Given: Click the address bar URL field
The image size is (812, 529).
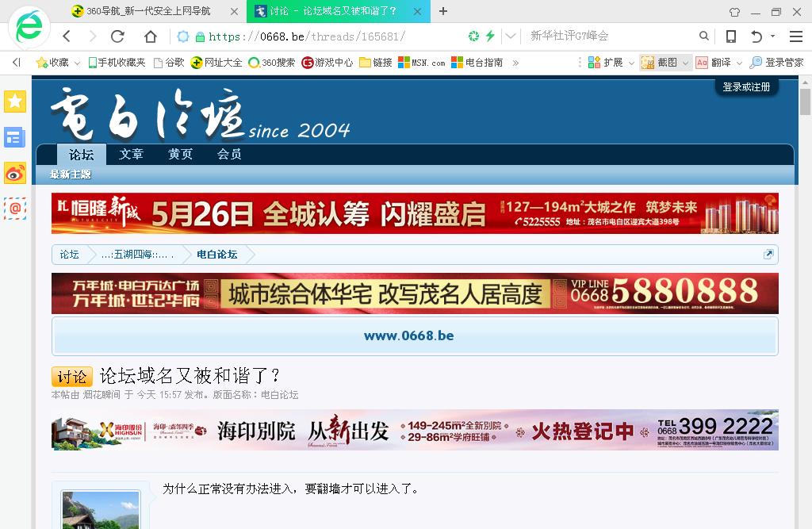Looking at the screenshot, I should pos(333,36).
